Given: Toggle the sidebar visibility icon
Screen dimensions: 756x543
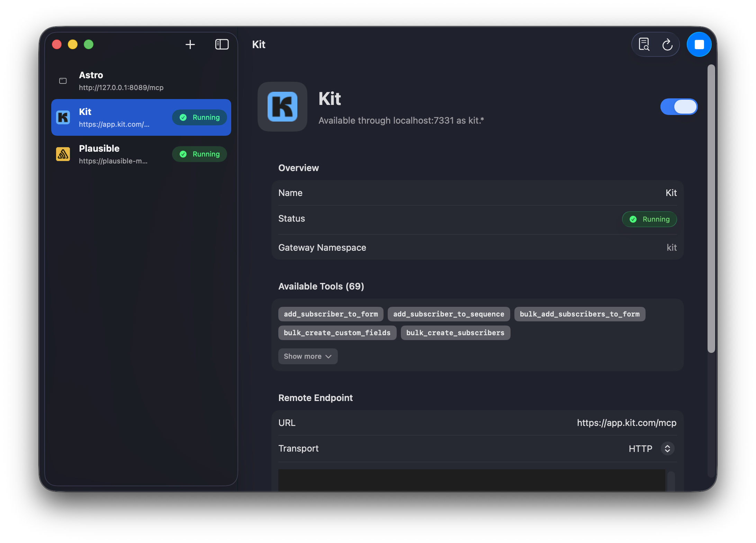Looking at the screenshot, I should click(222, 44).
